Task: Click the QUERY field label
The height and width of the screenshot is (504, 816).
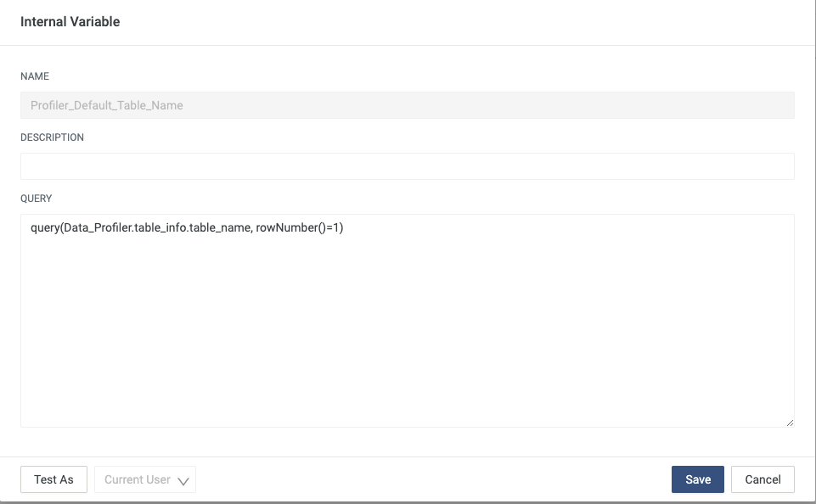Action: click(36, 199)
